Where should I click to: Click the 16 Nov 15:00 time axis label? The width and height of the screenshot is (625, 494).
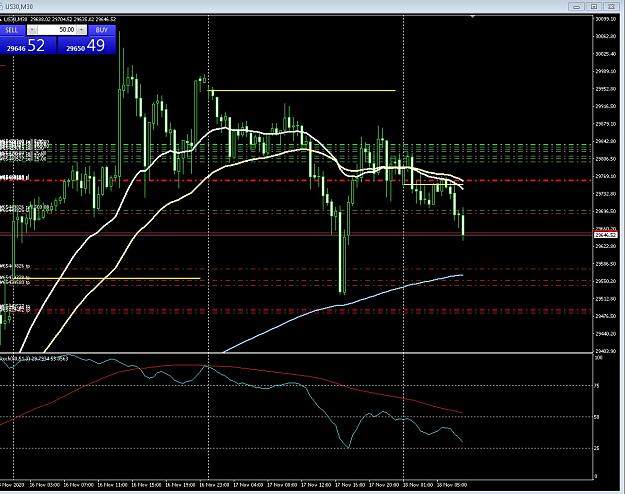[x=146, y=485]
